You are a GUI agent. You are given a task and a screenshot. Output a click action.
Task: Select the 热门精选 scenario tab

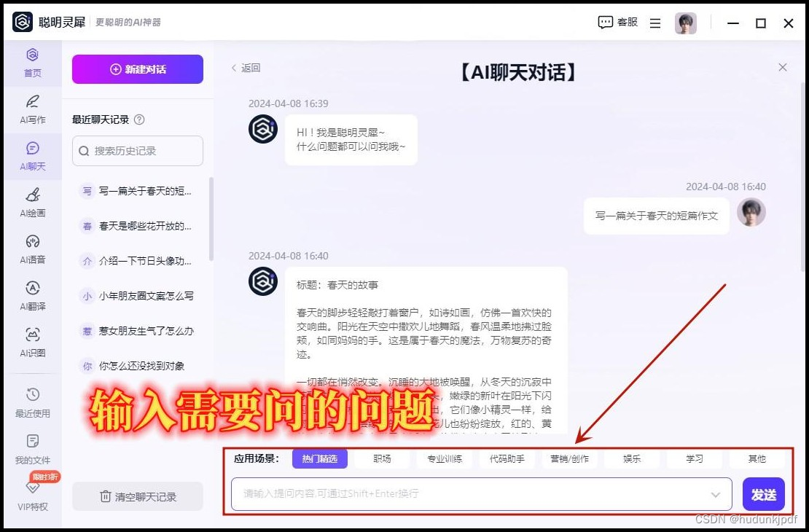[x=319, y=459]
